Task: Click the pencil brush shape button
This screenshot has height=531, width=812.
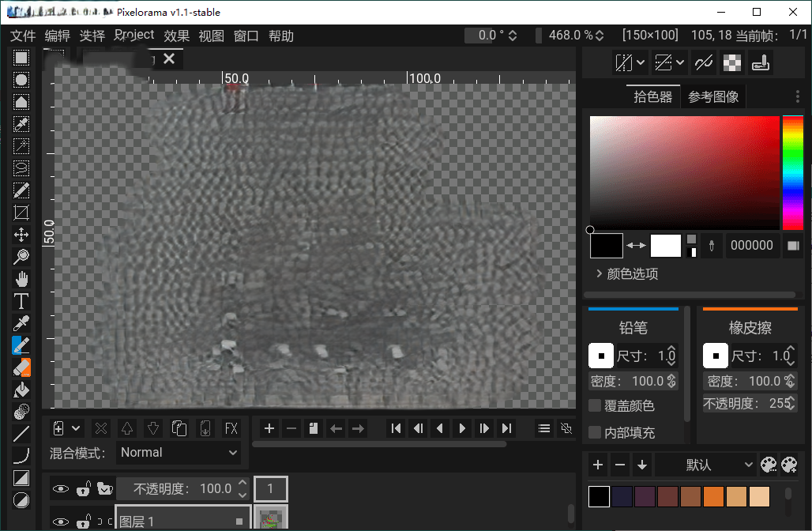Action: (x=601, y=356)
